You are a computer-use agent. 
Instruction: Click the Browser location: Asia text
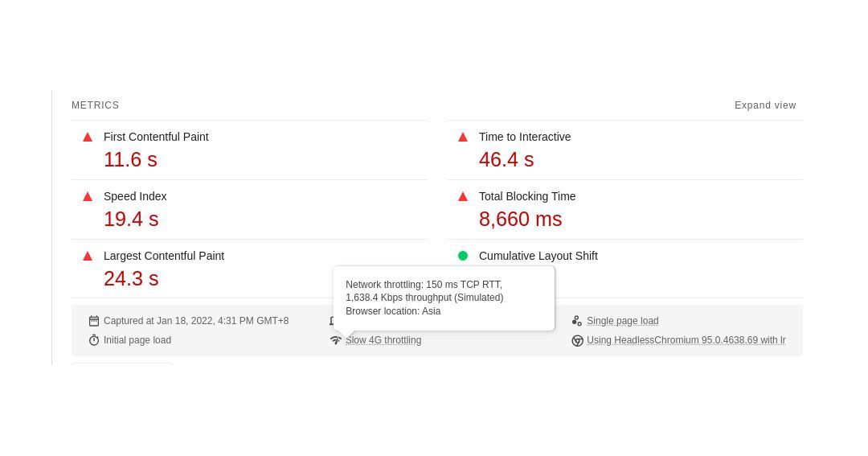[393, 311]
